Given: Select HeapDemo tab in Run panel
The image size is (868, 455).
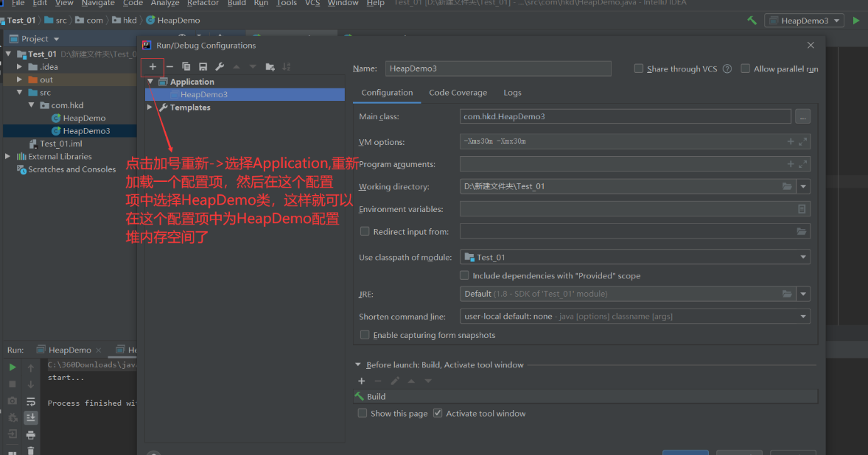Looking at the screenshot, I should click(x=69, y=350).
